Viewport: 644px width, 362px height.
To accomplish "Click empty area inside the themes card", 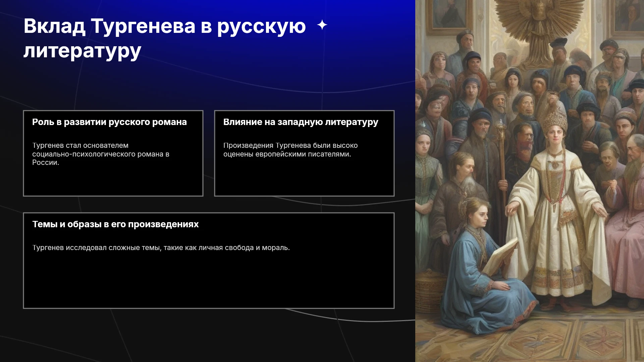I will pyautogui.click(x=209, y=282).
